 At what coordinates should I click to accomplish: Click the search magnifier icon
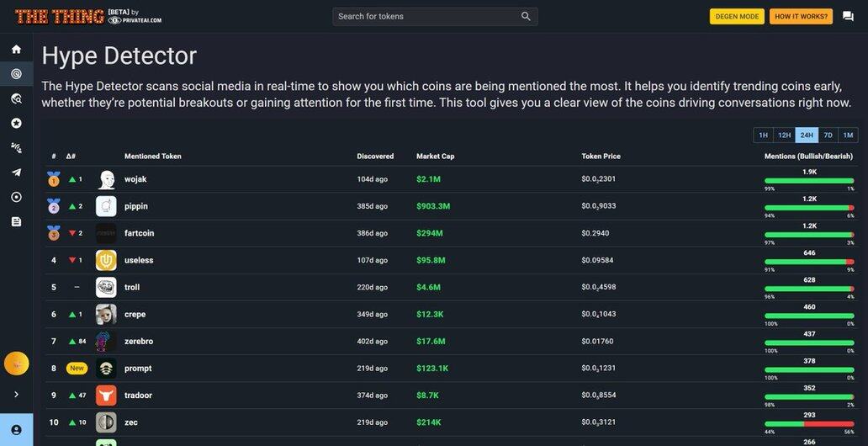pyautogui.click(x=526, y=16)
